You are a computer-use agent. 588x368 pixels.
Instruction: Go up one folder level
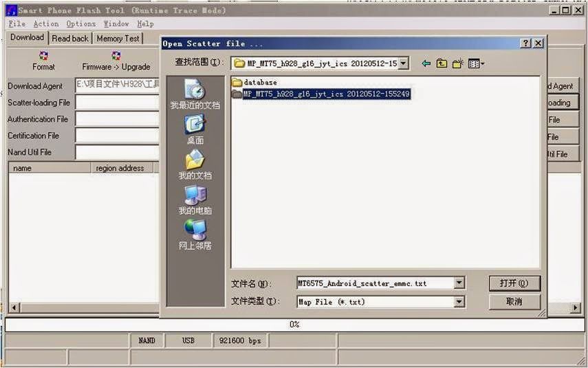pyautogui.click(x=442, y=63)
